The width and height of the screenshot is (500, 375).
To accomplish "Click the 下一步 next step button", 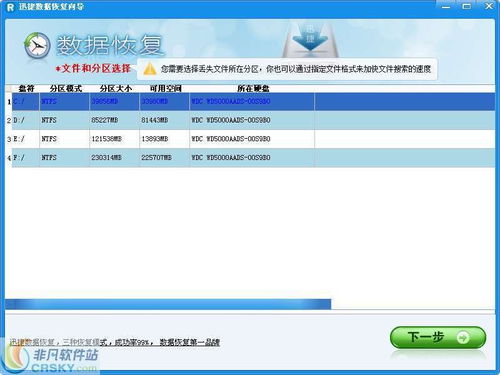I will coord(438,337).
